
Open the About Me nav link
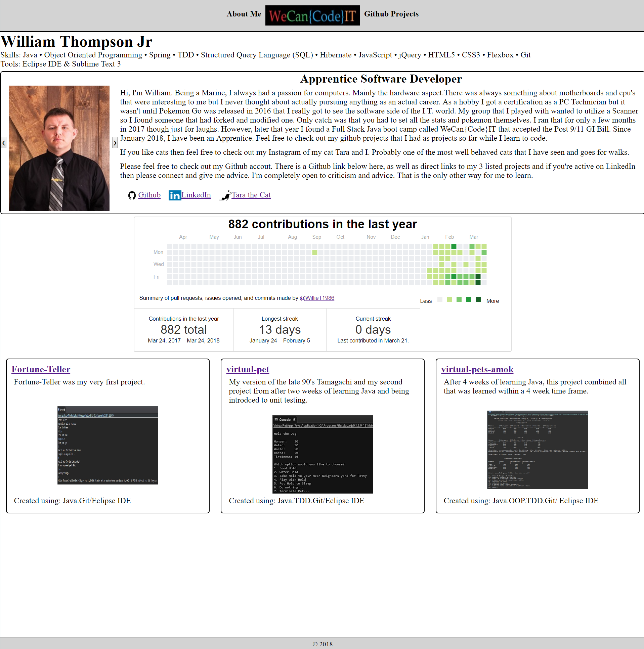click(x=244, y=14)
